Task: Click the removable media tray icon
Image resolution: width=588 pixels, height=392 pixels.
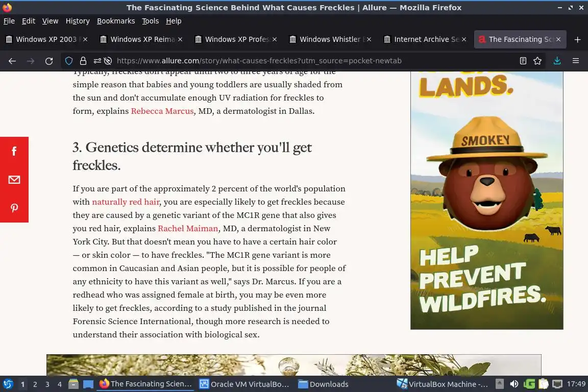Action: 500,384
